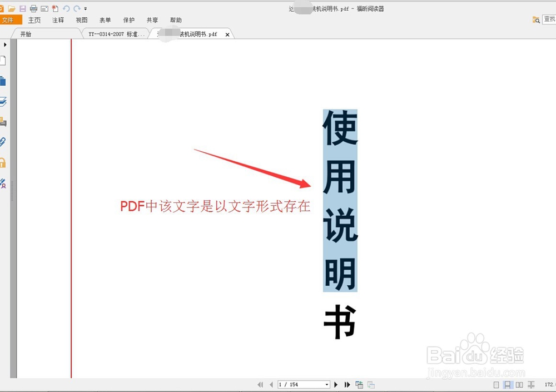The height and width of the screenshot is (392, 556).
Task: Click the Undo icon in the toolbar
Action: coord(67,8)
